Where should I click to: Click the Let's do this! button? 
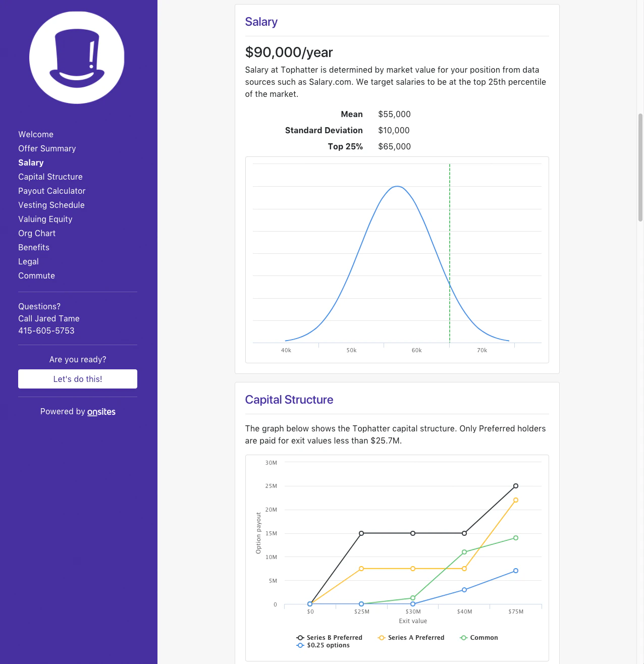coord(77,379)
